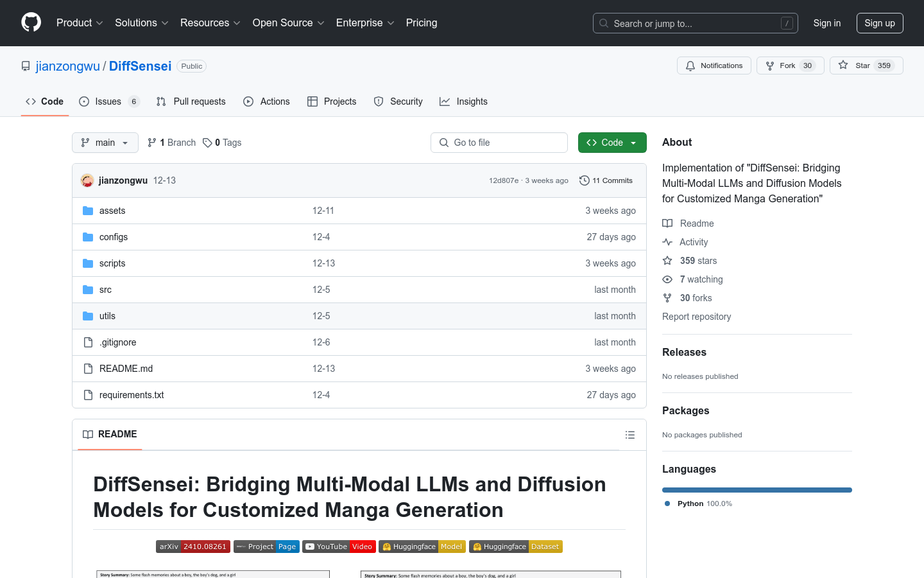
Task: Click the 12-13 commit message in header row
Action: point(164,180)
